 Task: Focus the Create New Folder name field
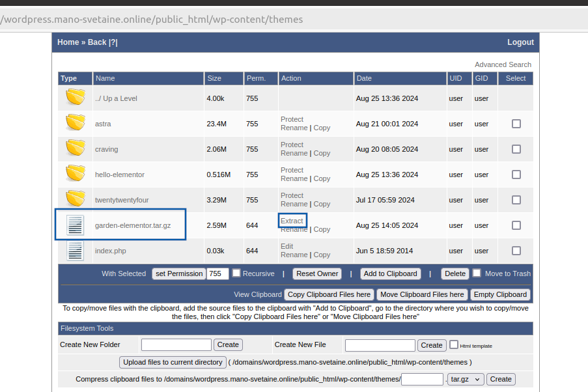[x=176, y=344]
